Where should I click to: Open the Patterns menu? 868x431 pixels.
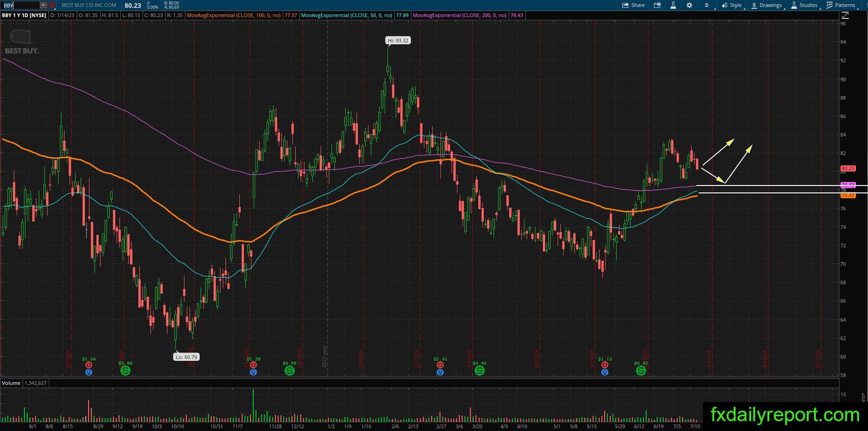tap(841, 5)
